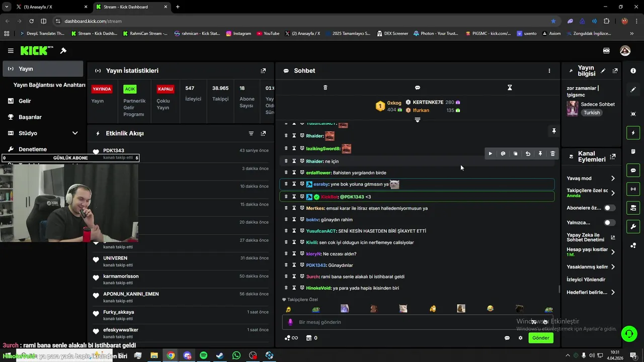Screen dimensions: 644x362
Task: Open filter options in Etkinlik Akışı
Action: click(x=251, y=133)
